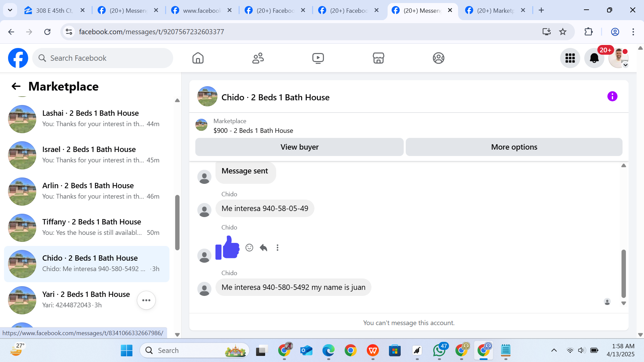Open the Notepad app in taskbar

coord(506,351)
